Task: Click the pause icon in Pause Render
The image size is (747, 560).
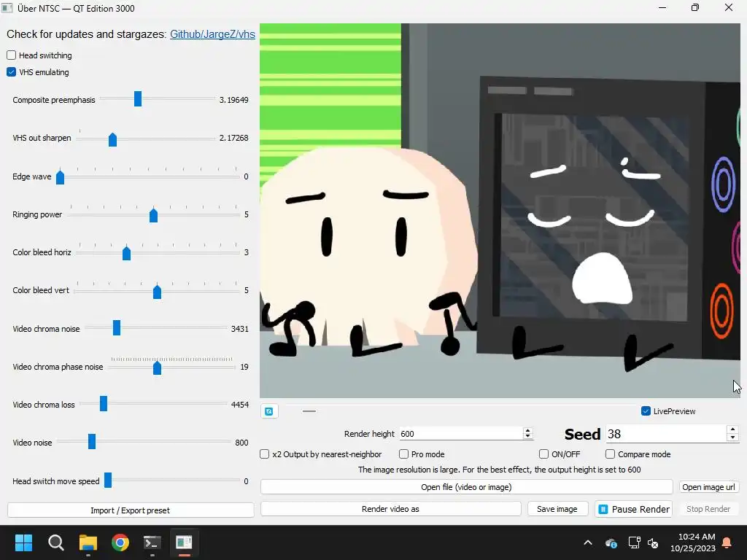Action: 603,510
